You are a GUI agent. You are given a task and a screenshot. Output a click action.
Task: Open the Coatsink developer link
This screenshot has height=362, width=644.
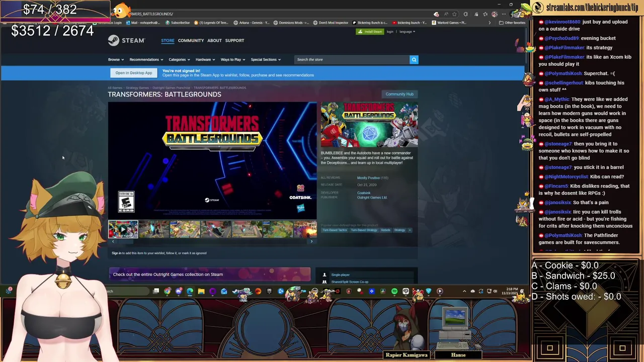pyautogui.click(x=364, y=193)
